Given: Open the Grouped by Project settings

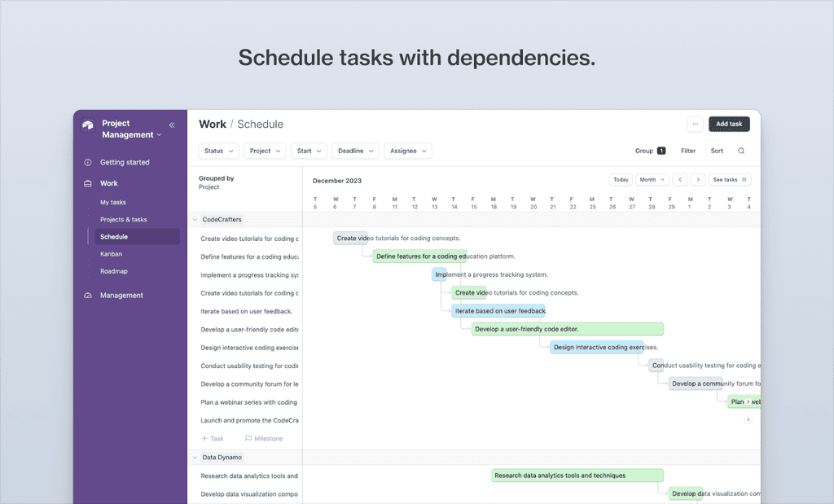Looking at the screenshot, I should click(214, 183).
